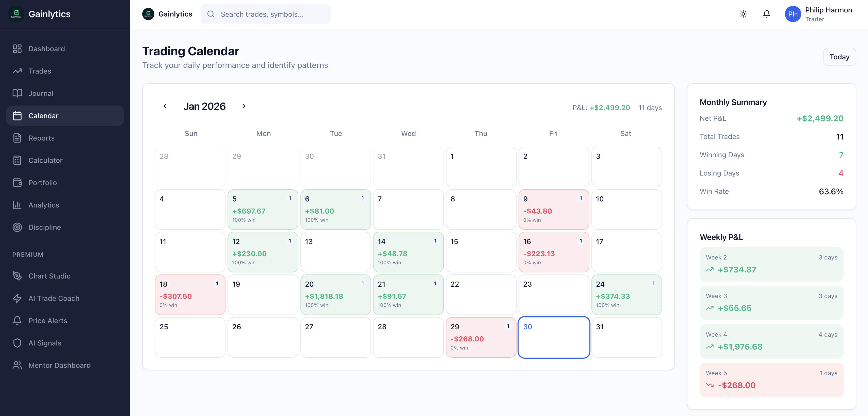
Task: Open the Journal book icon
Action: point(17,93)
